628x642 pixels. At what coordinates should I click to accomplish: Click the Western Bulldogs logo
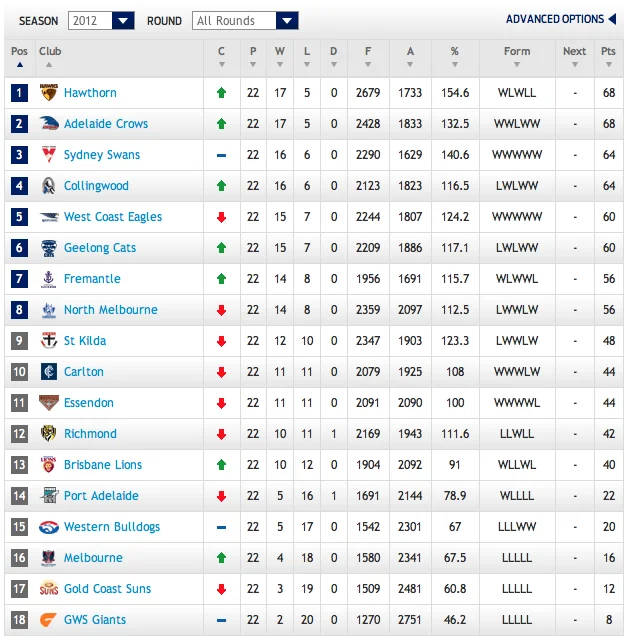coord(49,527)
